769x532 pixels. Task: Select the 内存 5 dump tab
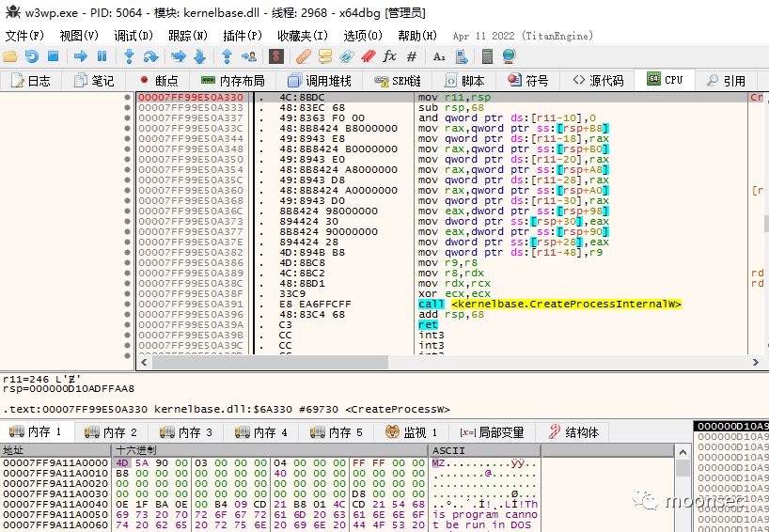pyautogui.click(x=336, y=432)
